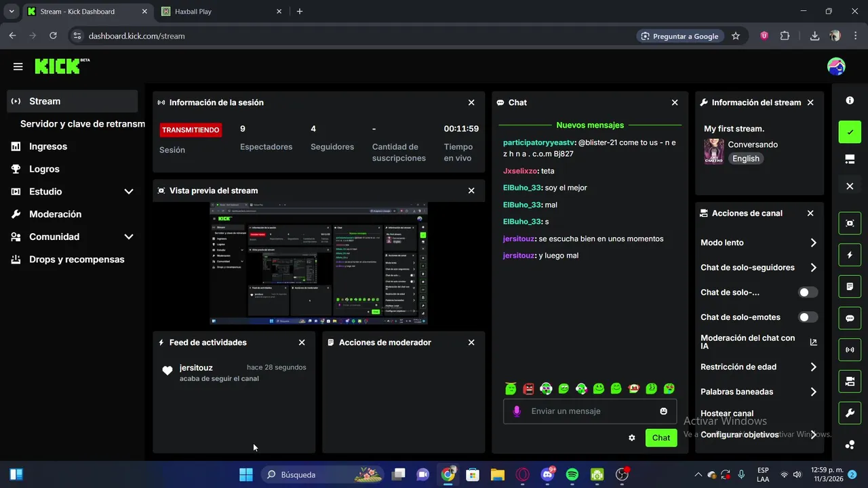The height and width of the screenshot is (488, 868).
Task: Send message with green Chat button
Action: tap(661, 438)
